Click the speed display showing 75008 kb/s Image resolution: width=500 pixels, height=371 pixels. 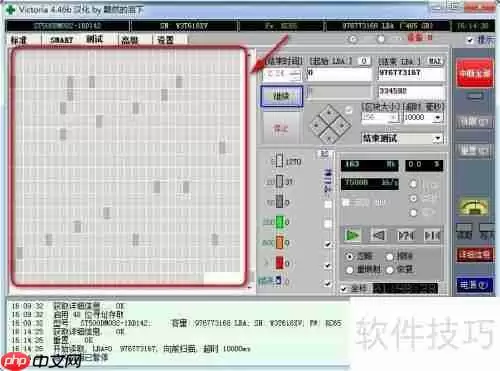(369, 184)
